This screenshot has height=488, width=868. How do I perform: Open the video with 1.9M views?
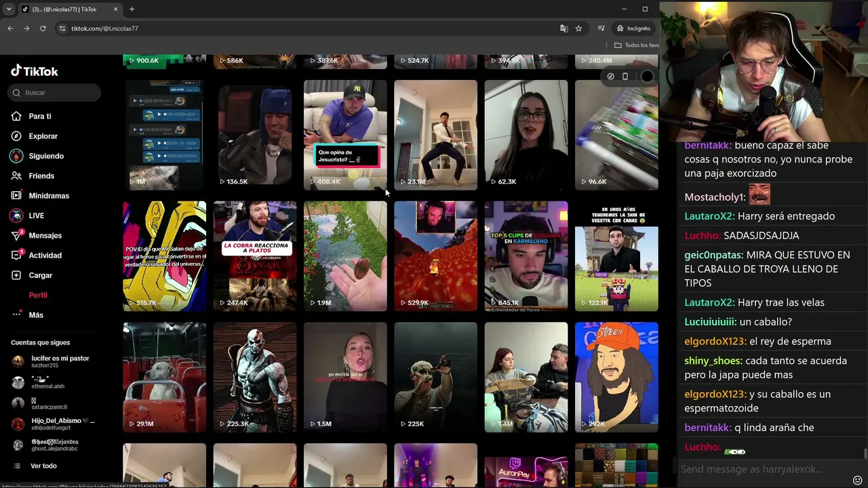pyautogui.click(x=345, y=256)
